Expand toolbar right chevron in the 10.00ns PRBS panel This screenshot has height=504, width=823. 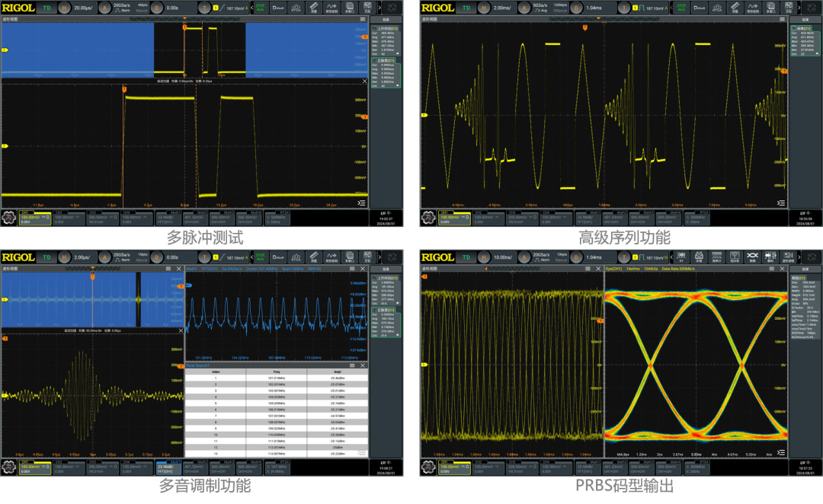799,257
